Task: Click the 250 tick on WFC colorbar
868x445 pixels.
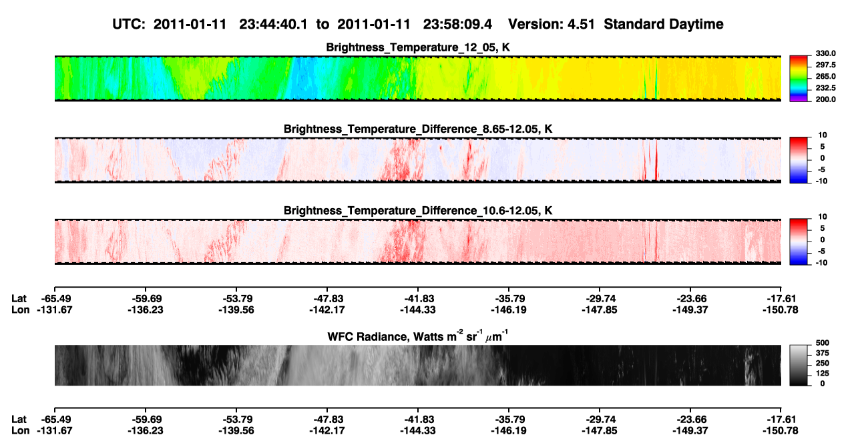Action: coord(821,363)
